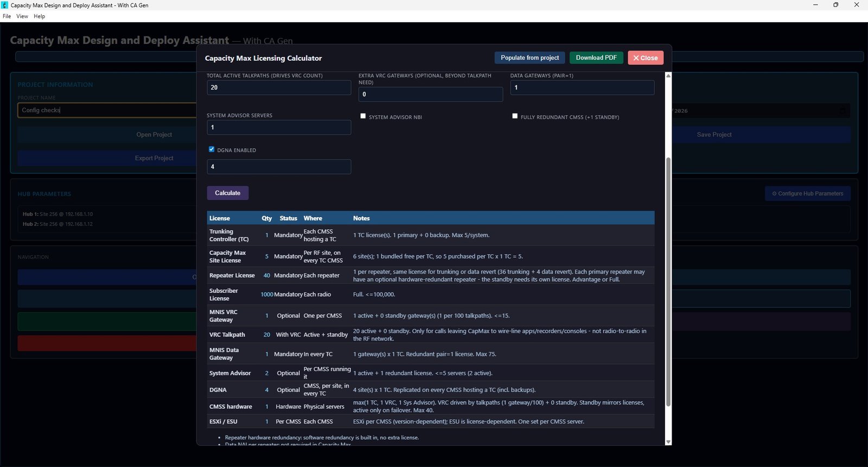Screen dimensions: 868x467
Task: Click the ESXi / ESU row label
Action: tap(224, 421)
